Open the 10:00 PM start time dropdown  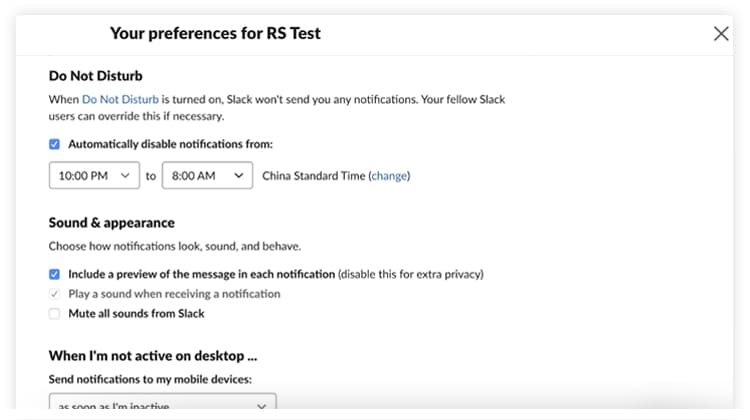[94, 176]
